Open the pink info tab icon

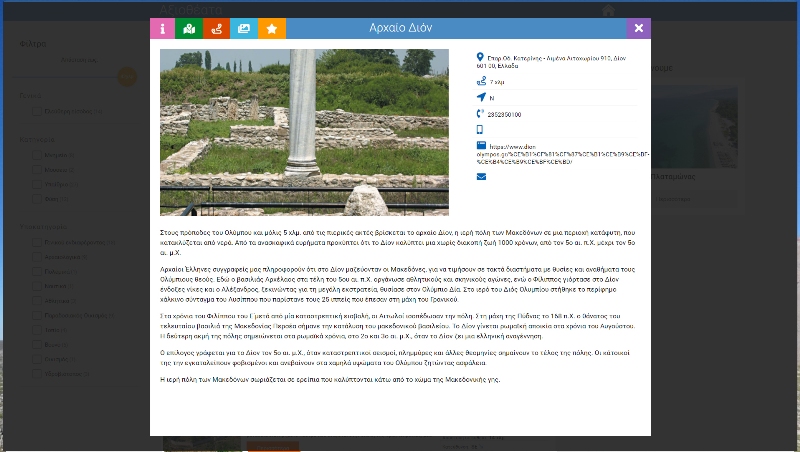coord(162,29)
